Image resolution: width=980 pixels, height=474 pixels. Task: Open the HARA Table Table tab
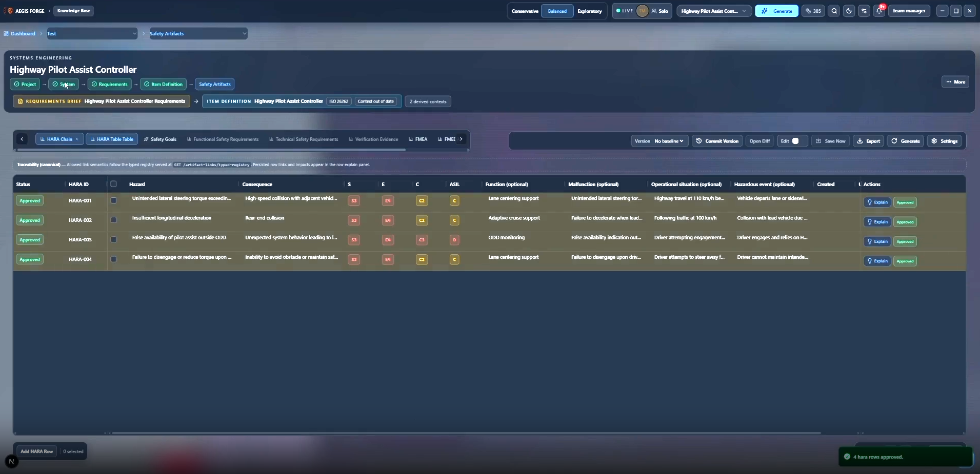click(112, 139)
